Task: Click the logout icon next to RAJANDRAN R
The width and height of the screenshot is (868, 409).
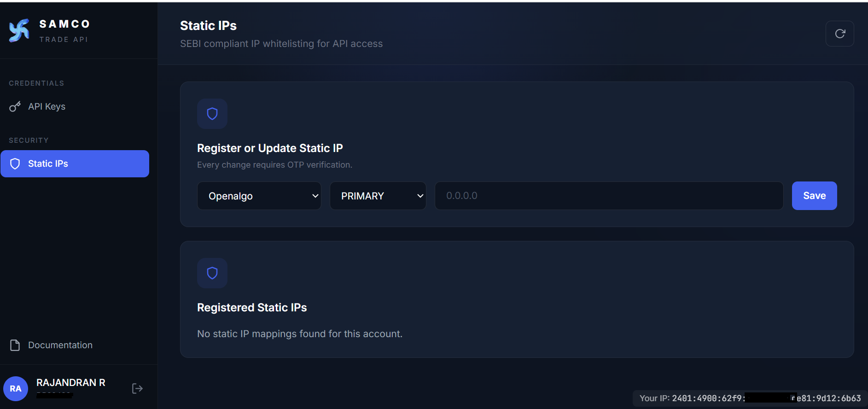Action: [137, 388]
